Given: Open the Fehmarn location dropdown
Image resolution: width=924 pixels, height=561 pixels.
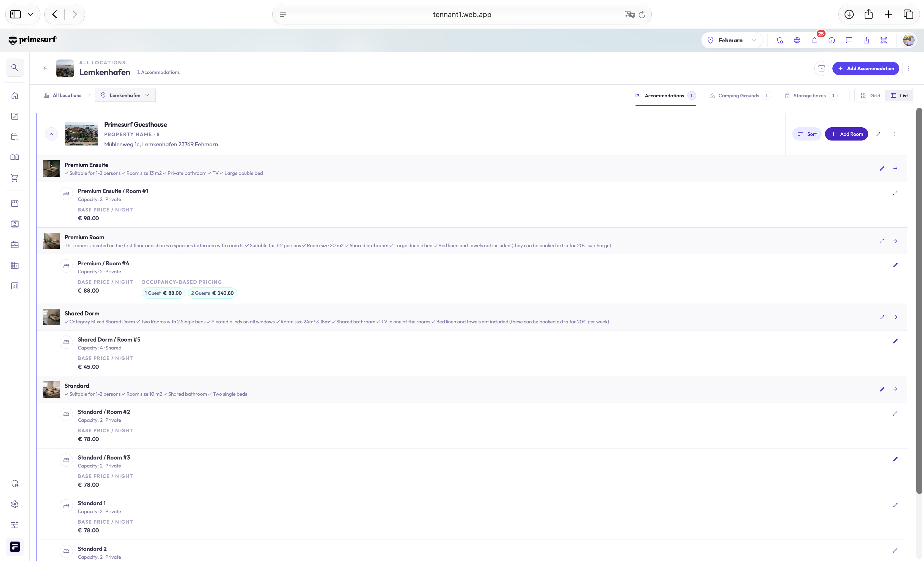Looking at the screenshot, I should pos(732,40).
